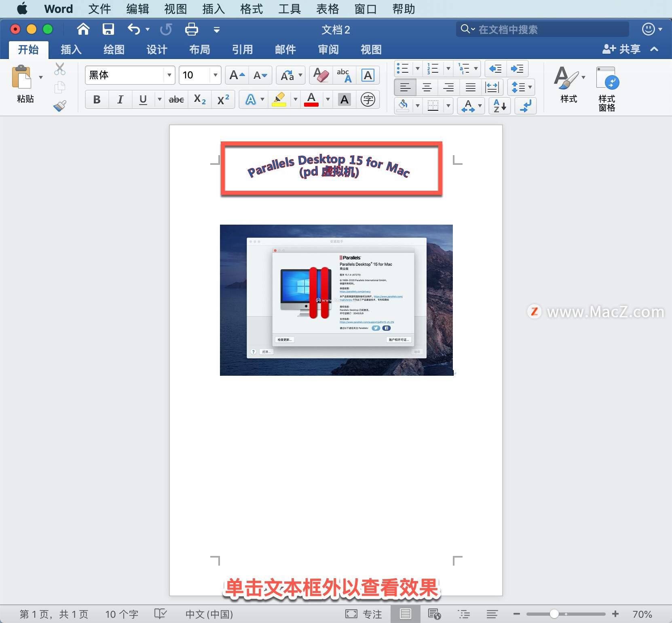Open the 插入 ribbon tab
The image size is (672, 623).
click(71, 50)
